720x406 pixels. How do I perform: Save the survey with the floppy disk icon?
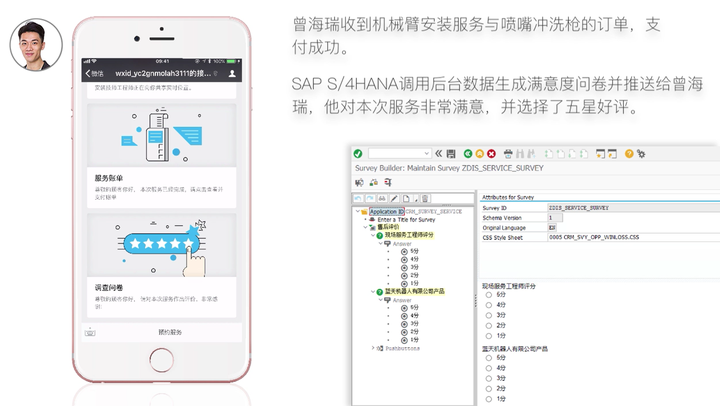451,153
